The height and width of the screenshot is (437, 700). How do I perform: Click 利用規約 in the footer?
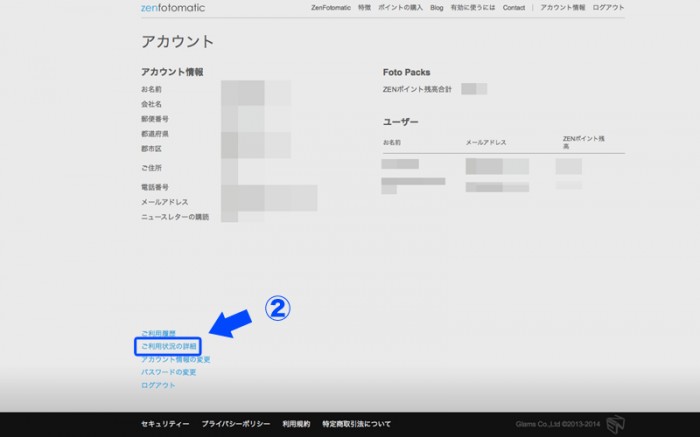tap(296, 424)
